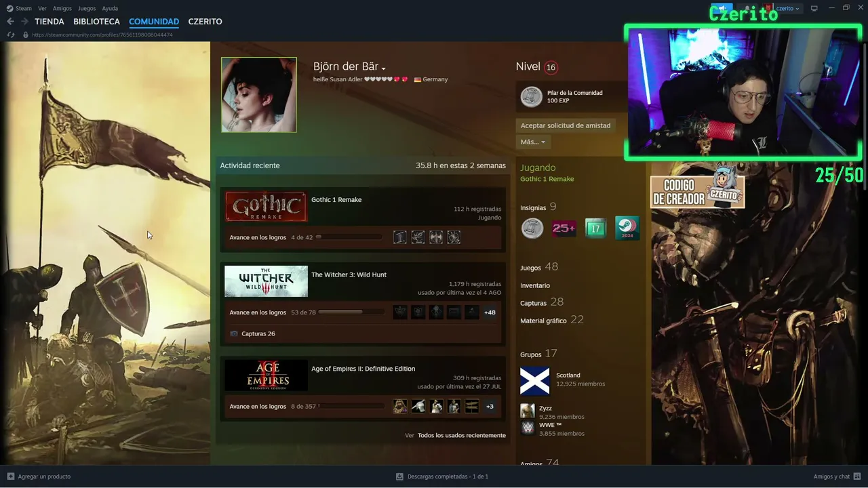Open the Scotland group flag avatar

point(534,381)
